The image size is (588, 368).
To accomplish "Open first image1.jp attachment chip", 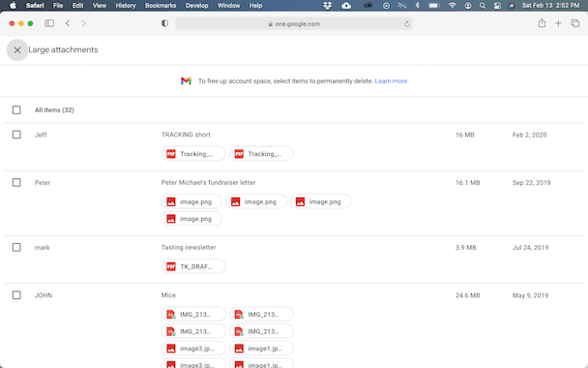I will (x=261, y=348).
